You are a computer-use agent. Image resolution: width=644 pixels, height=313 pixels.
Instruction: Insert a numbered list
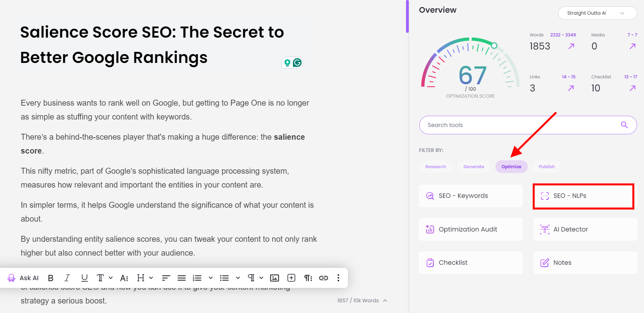point(197,278)
